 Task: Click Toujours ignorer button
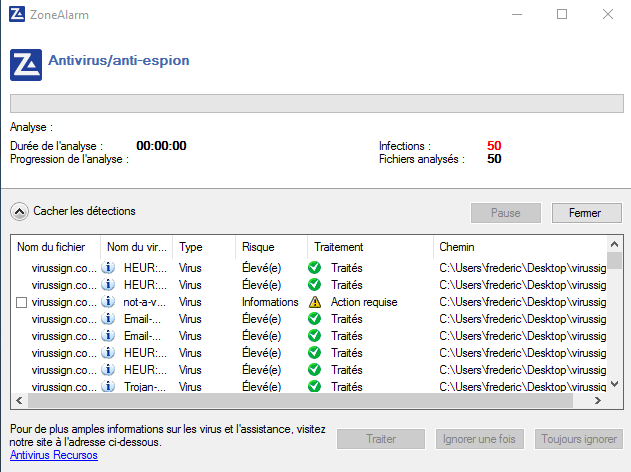click(x=579, y=439)
